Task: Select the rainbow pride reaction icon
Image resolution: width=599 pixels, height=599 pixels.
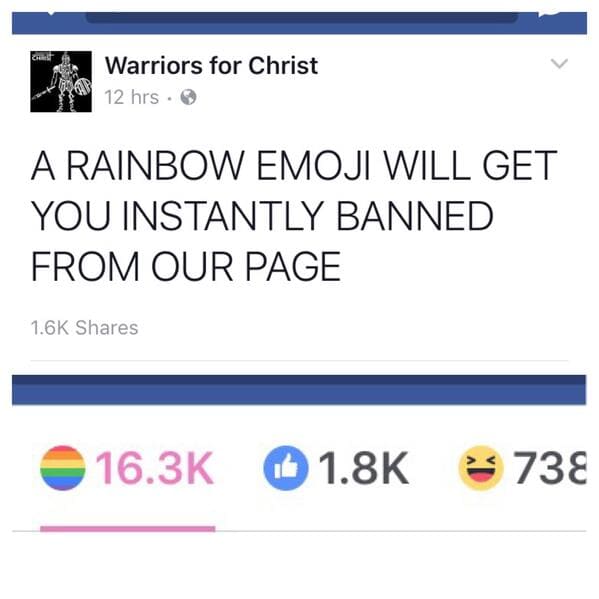Action: coord(63,468)
